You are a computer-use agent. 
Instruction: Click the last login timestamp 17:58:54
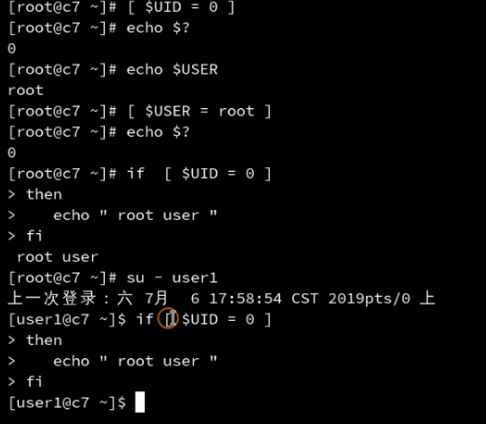coord(245,299)
